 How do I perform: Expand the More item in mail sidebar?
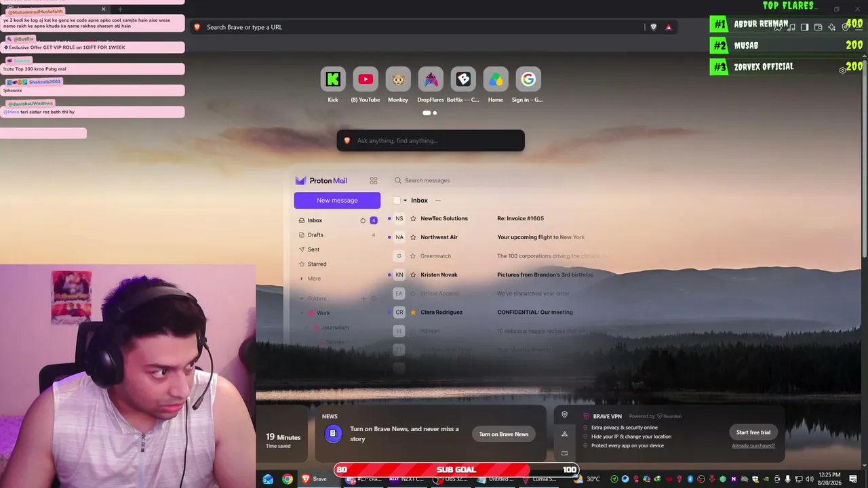pyautogui.click(x=310, y=279)
